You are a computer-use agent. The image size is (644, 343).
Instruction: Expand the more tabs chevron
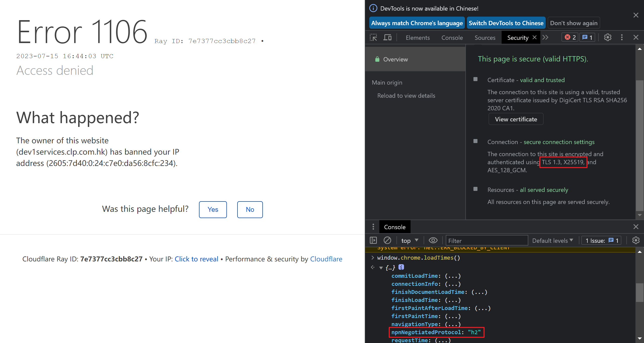tap(545, 37)
